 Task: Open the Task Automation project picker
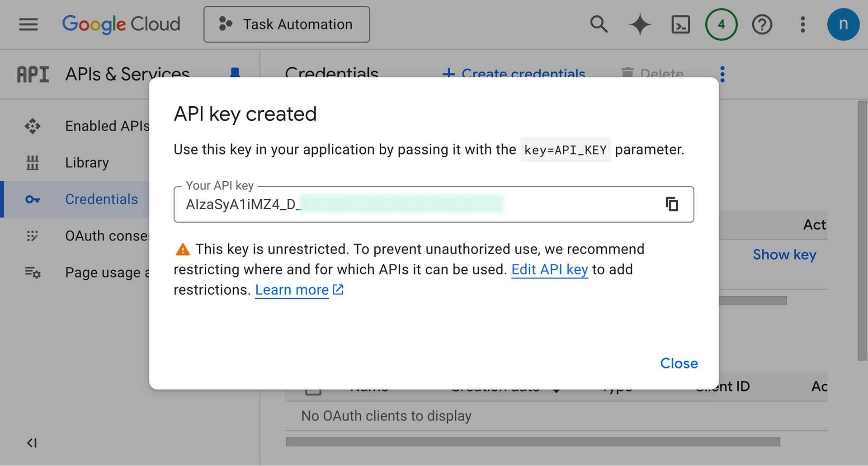click(x=287, y=24)
